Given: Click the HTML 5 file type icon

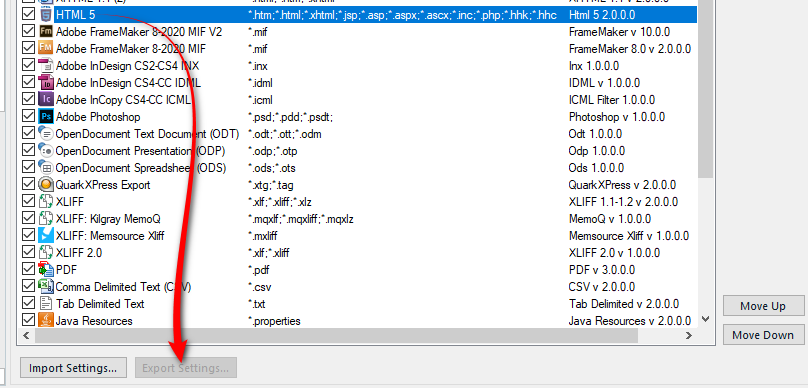Looking at the screenshot, I should click(x=45, y=14).
